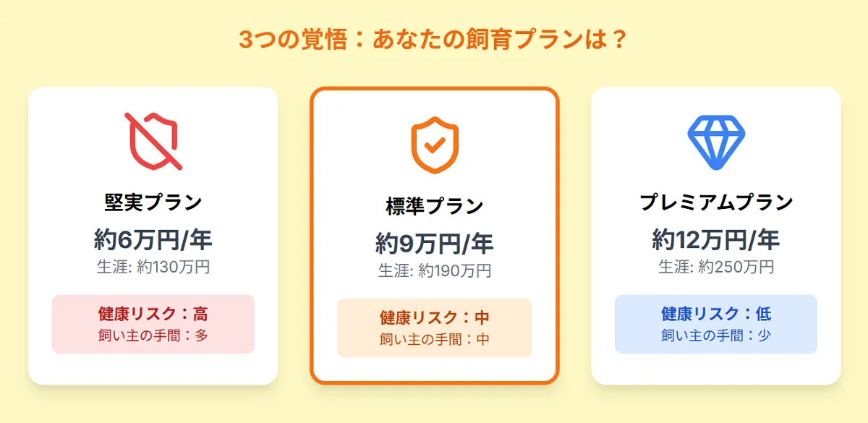Click the 飼い主の手間：少 text
The width and height of the screenshot is (868, 423).
[x=716, y=336]
